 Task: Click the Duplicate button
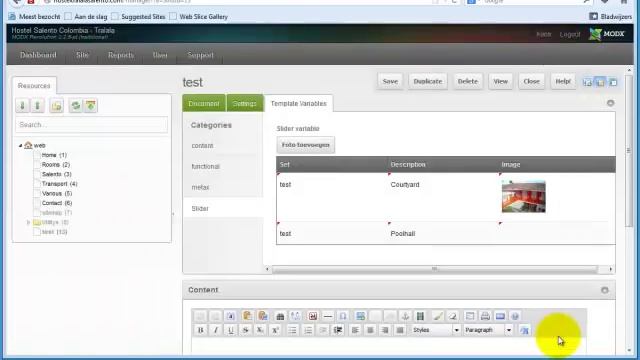click(428, 81)
